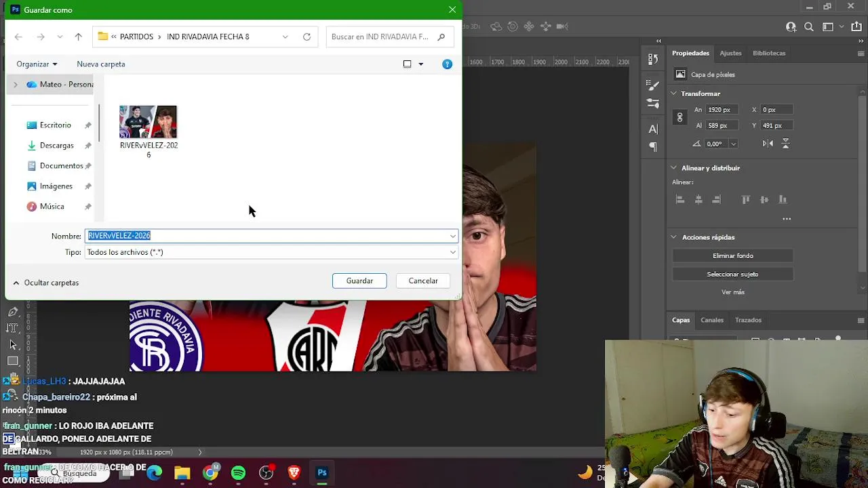Viewport: 868px width, 488px height.
Task: Open the workspace switcher dropdown arrow
Action: [842, 27]
